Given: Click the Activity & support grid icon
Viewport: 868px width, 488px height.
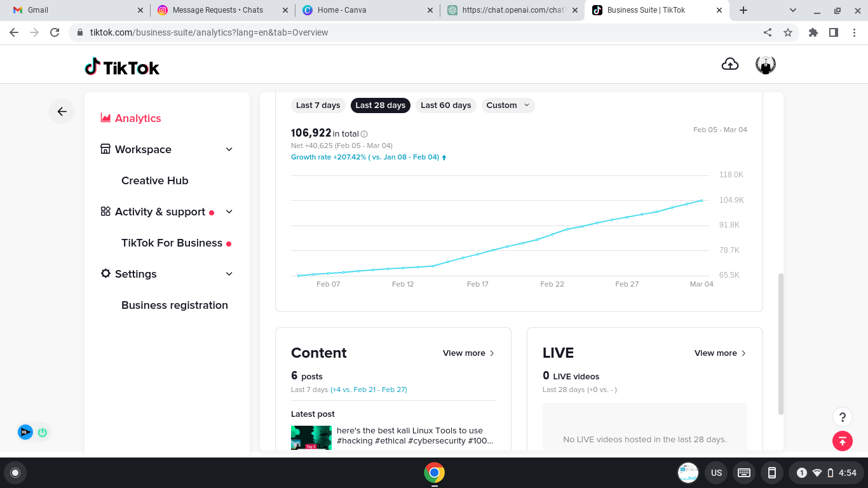Looking at the screenshot, I should pos(105,212).
